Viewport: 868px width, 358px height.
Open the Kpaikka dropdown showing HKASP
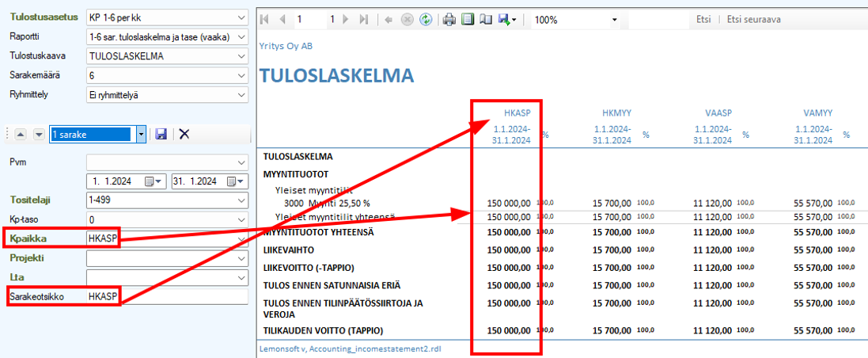241,238
